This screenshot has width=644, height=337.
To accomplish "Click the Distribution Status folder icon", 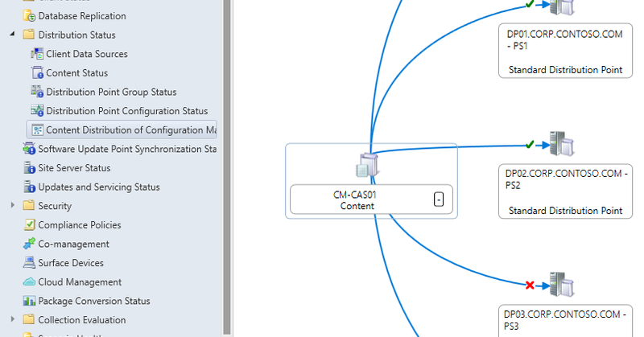I will pos(29,35).
